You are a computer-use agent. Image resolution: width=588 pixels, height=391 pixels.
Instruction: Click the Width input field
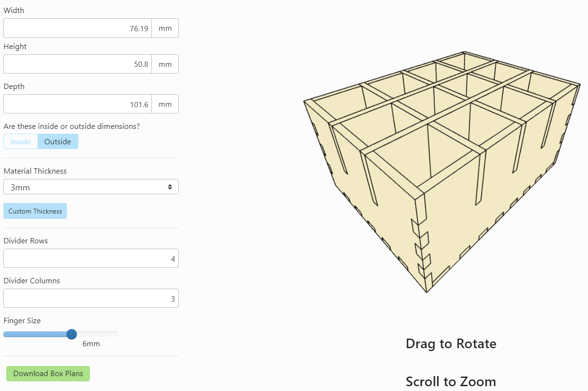point(78,28)
